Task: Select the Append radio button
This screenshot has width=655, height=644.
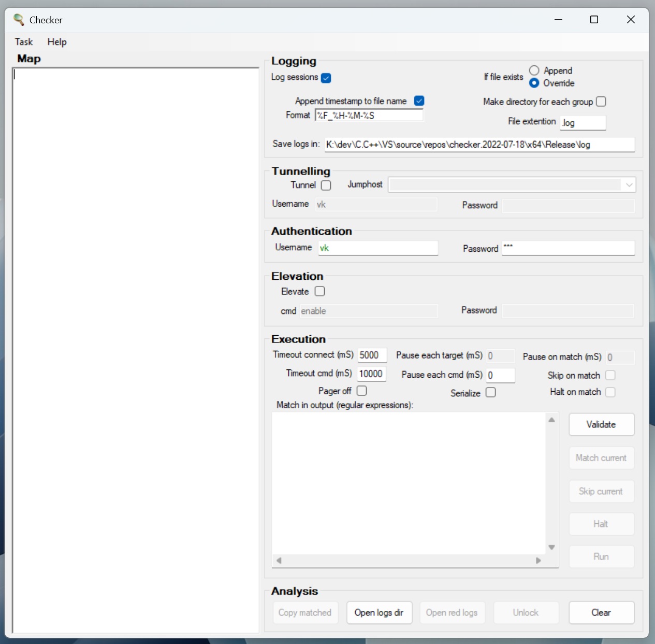Action: pos(534,70)
